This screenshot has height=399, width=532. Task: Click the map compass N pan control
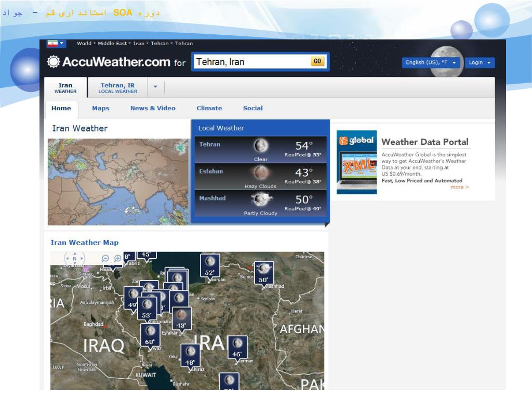point(75,259)
